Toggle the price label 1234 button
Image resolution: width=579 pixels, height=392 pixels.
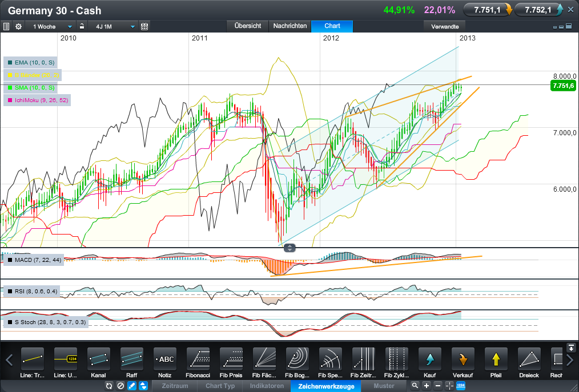pyautogui.click(x=460, y=386)
